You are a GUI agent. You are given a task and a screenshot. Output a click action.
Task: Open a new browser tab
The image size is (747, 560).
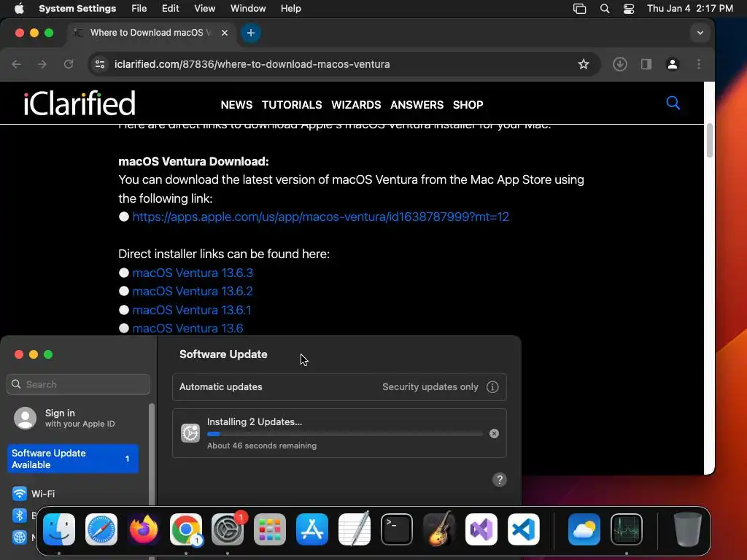click(x=251, y=33)
